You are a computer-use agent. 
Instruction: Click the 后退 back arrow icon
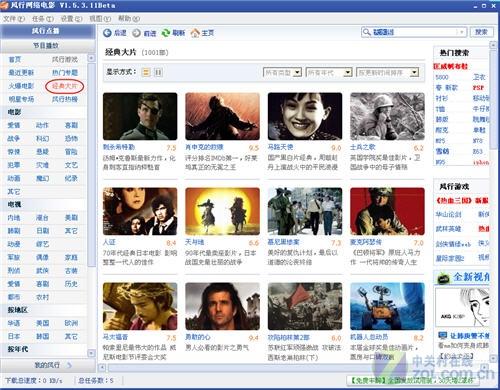pos(107,33)
